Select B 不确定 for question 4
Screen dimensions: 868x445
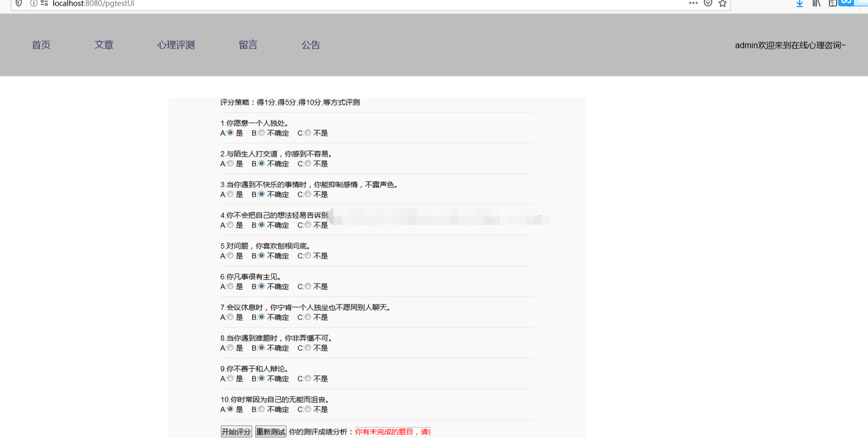[x=262, y=225]
